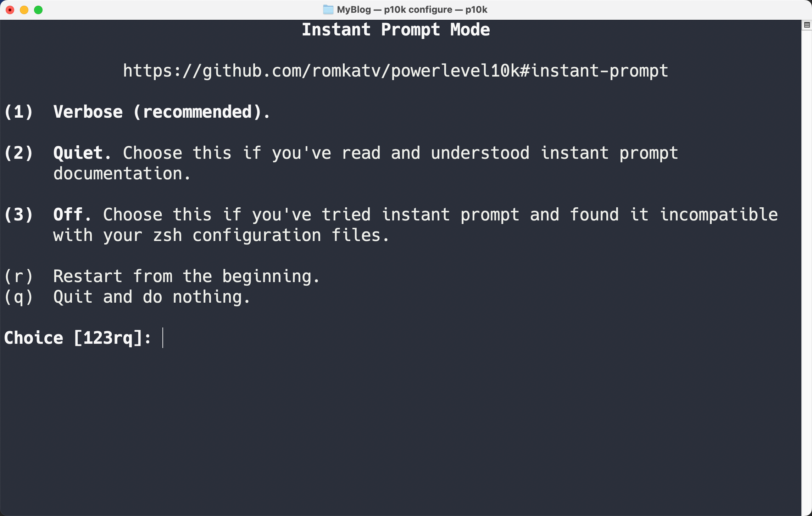
Task: Click the '(3)' option number label
Action: 19,215
